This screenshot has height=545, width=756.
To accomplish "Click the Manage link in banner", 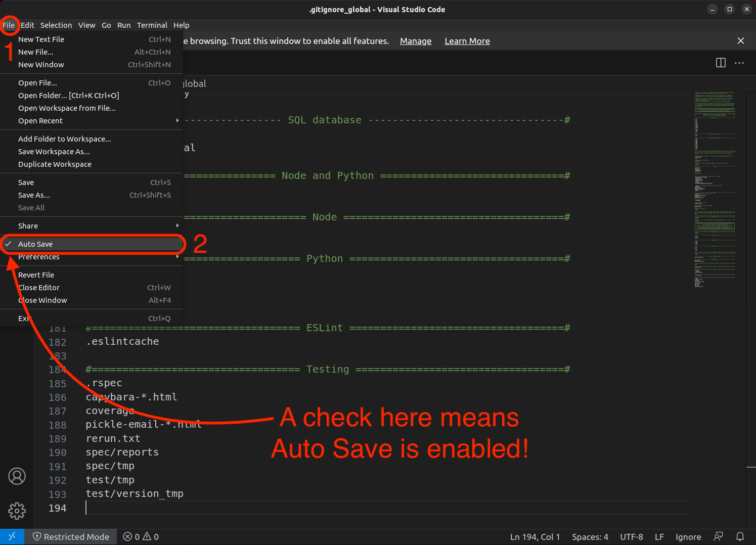I will [x=415, y=41].
